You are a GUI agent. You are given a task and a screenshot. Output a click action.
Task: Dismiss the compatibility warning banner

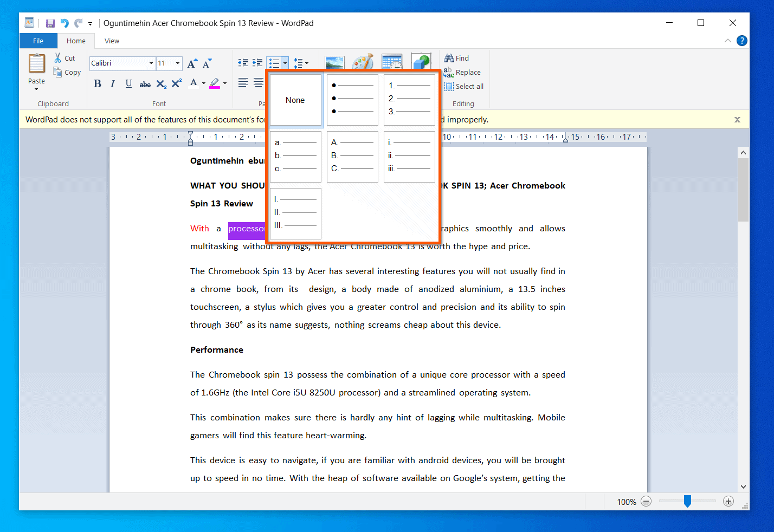pyautogui.click(x=737, y=119)
